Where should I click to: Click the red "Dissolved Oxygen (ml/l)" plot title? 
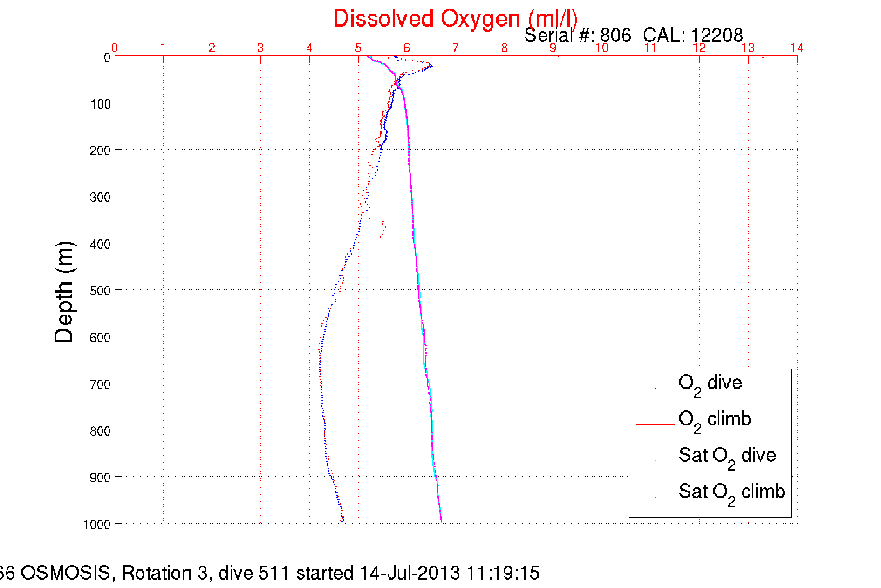(455, 19)
